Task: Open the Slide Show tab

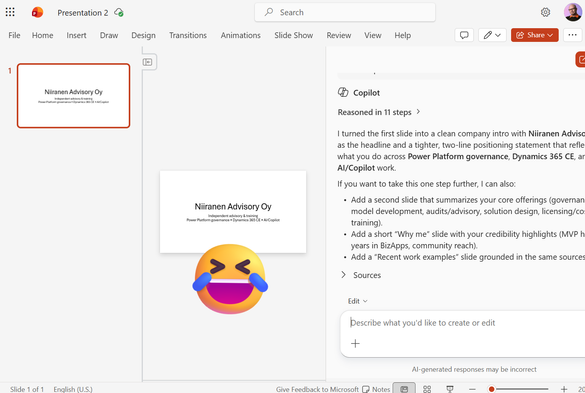Action: click(x=294, y=35)
